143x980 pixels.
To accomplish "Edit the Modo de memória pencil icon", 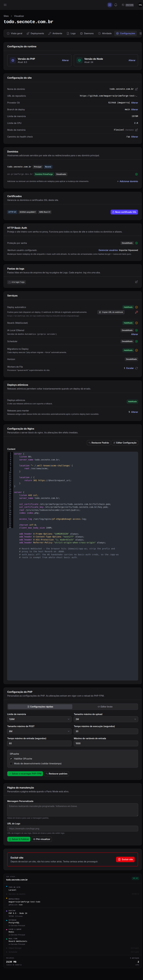I will pyautogui.click(x=136, y=130).
